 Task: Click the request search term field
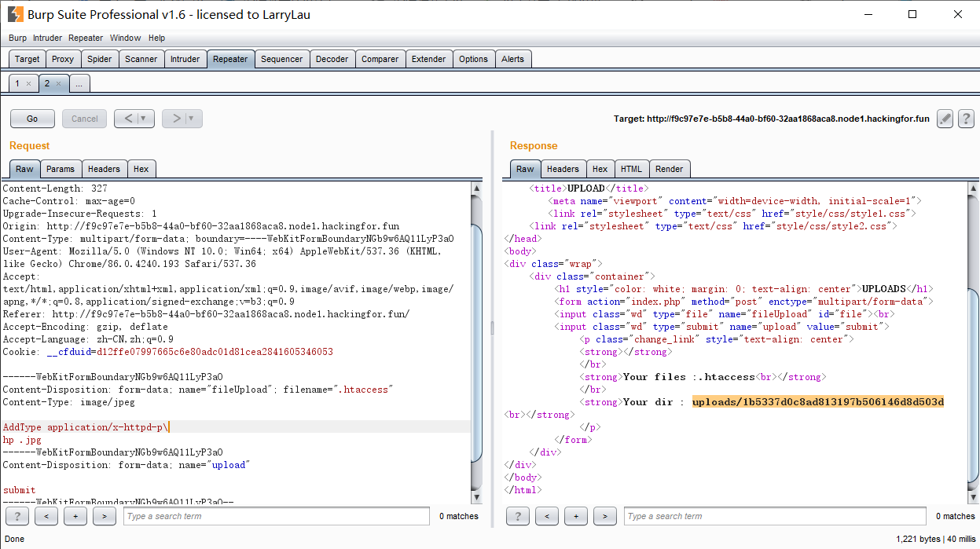277,516
